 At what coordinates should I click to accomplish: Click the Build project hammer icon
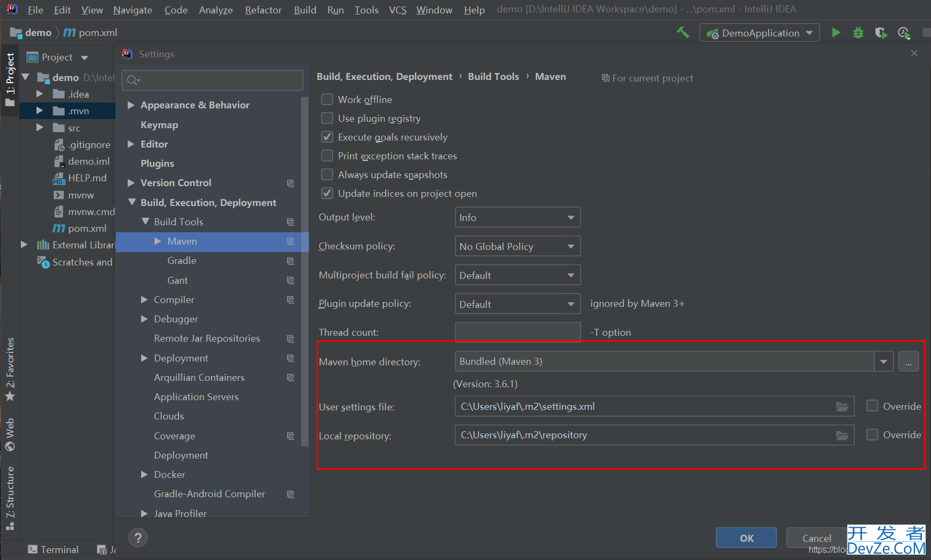click(x=683, y=33)
